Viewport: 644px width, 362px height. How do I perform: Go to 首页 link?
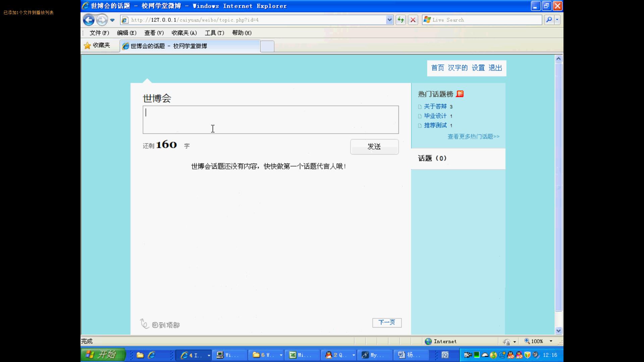[x=437, y=68]
